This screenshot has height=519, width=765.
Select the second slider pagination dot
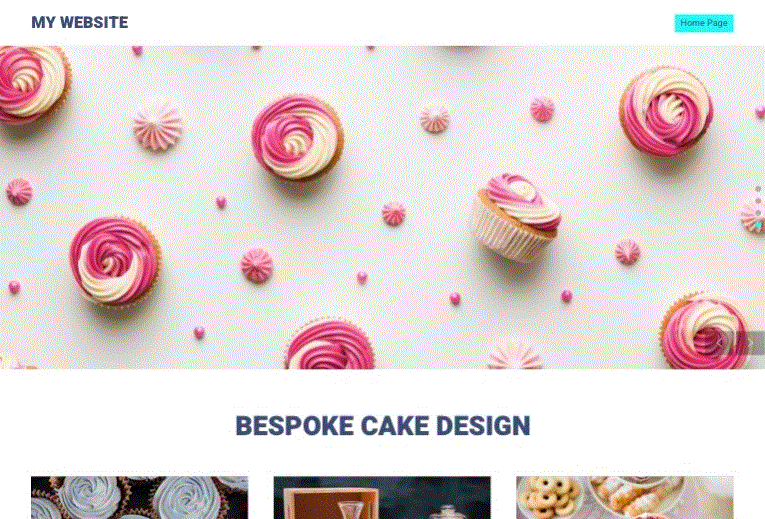758,200
